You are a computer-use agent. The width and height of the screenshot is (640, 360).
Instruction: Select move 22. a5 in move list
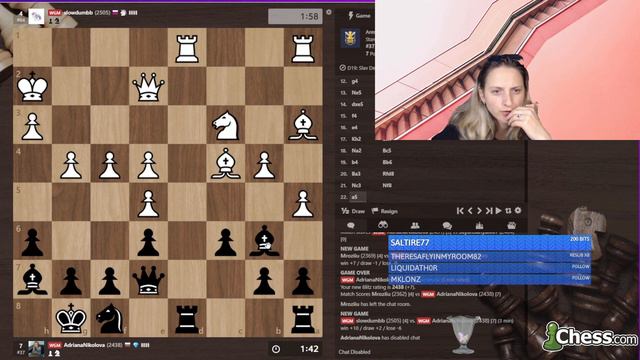[x=354, y=197]
